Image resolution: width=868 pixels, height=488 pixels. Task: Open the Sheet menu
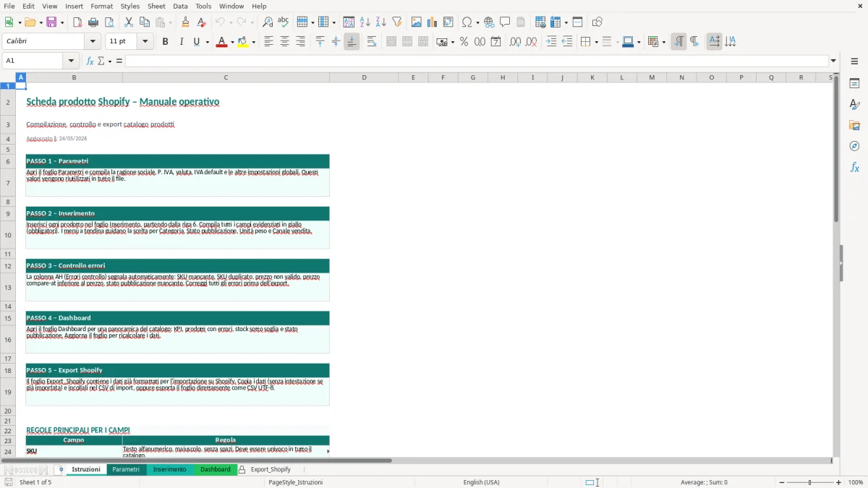click(156, 6)
